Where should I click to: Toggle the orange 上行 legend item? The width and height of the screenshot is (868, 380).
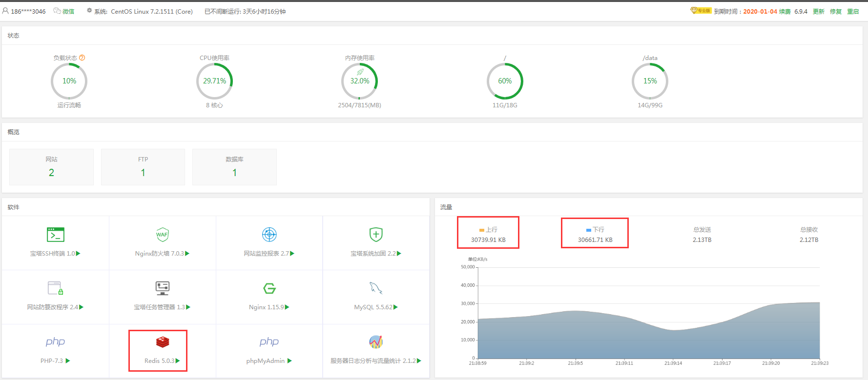point(488,229)
